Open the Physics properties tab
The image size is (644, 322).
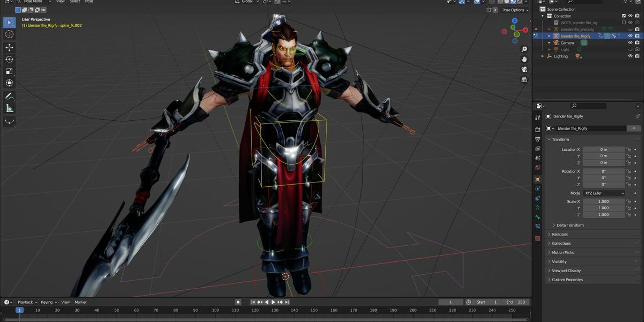[537, 189]
